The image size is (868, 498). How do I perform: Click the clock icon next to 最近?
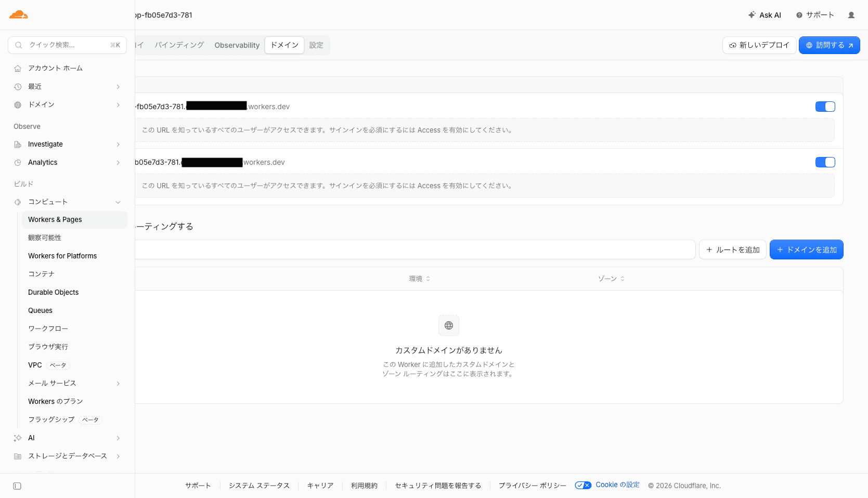pyautogui.click(x=18, y=86)
